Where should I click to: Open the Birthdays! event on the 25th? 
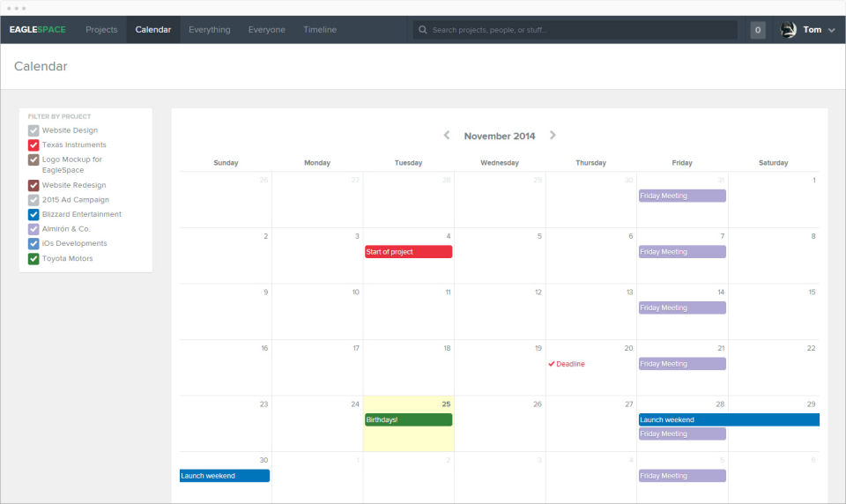(x=408, y=419)
